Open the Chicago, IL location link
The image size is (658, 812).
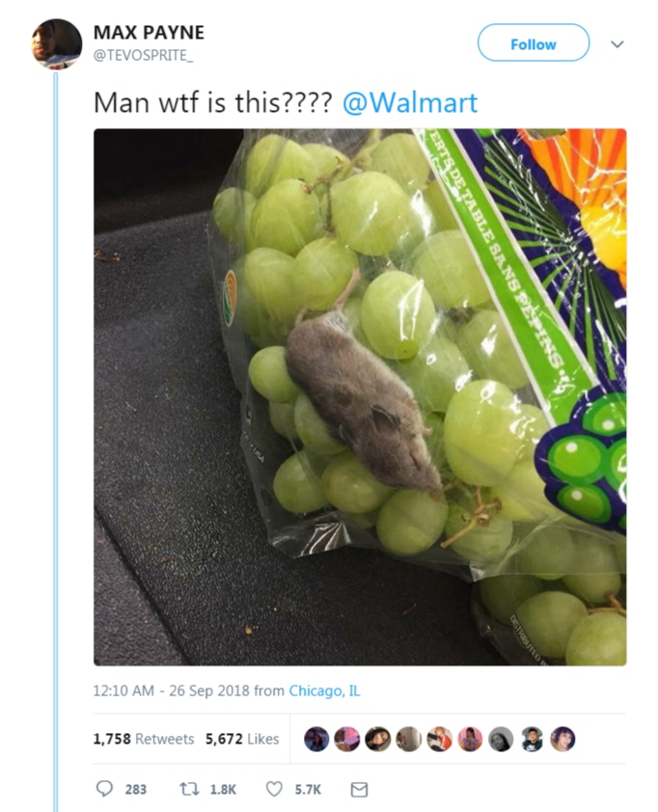click(324, 690)
